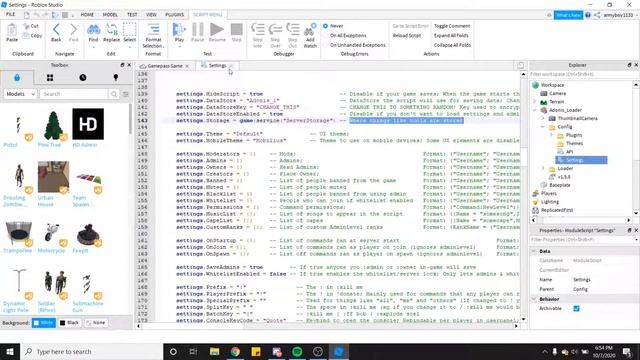Select the HD Admin model thumbnail
This screenshot has height=360, width=640.
pyautogui.click(x=88, y=124)
